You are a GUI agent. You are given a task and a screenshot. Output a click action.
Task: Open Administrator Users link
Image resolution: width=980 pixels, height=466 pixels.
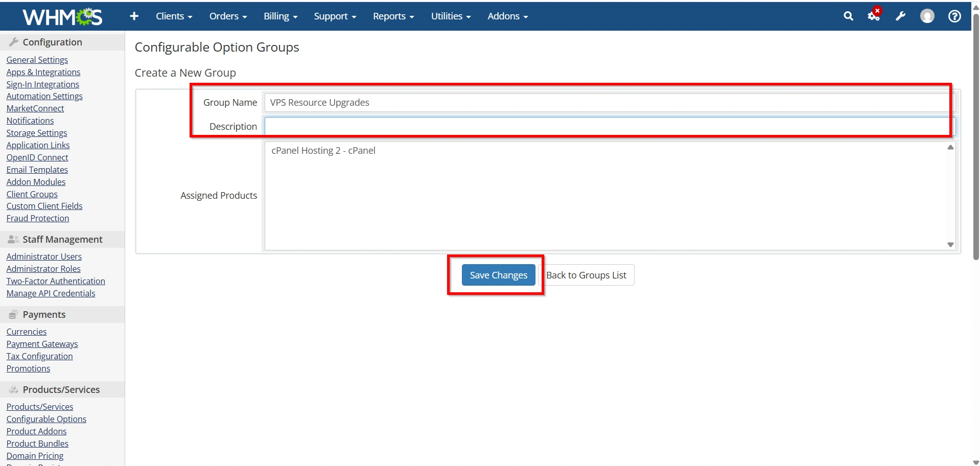43,257
